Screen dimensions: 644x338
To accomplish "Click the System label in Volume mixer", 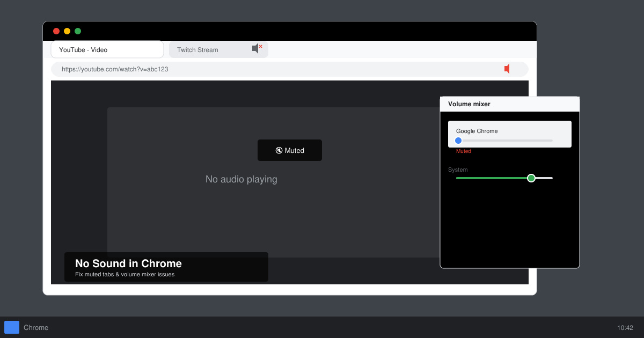I will pos(458,170).
